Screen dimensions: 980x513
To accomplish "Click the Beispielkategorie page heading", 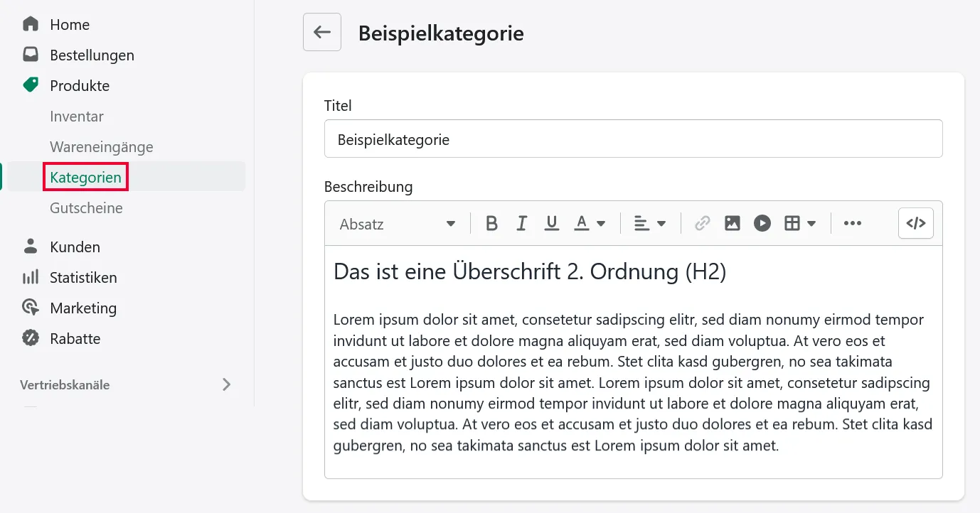I will coord(441,33).
